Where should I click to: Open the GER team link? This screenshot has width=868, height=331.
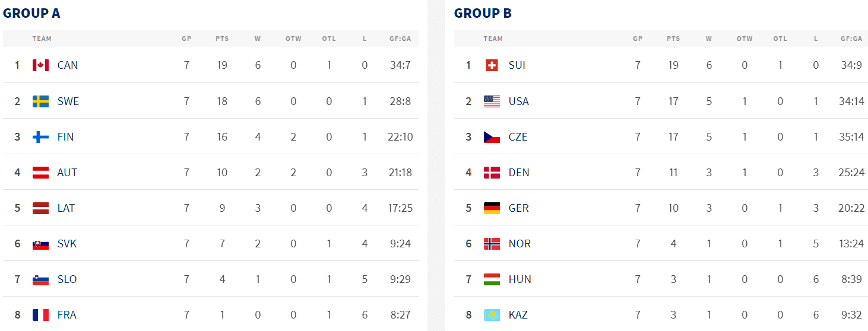tap(518, 208)
